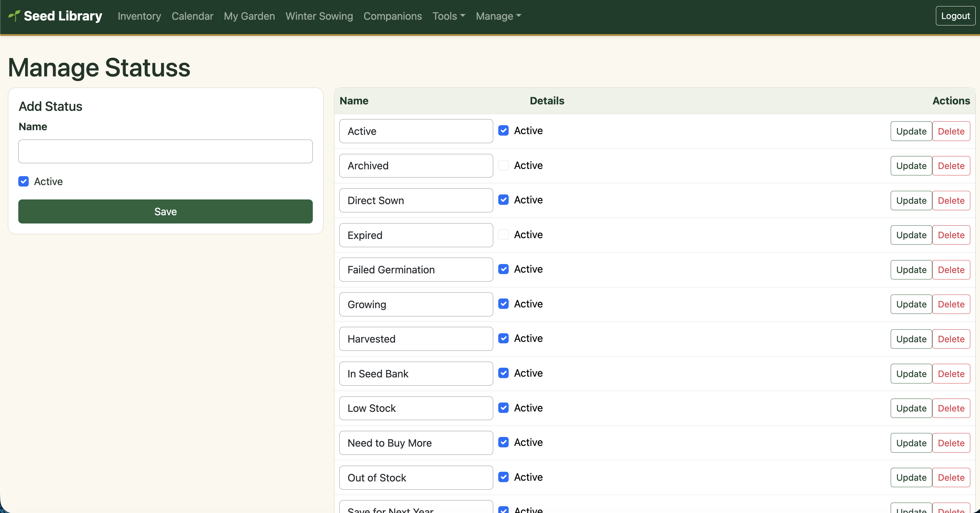Screen dimensions: 980x513
Task: Edit the Archived name field
Action: (416, 166)
